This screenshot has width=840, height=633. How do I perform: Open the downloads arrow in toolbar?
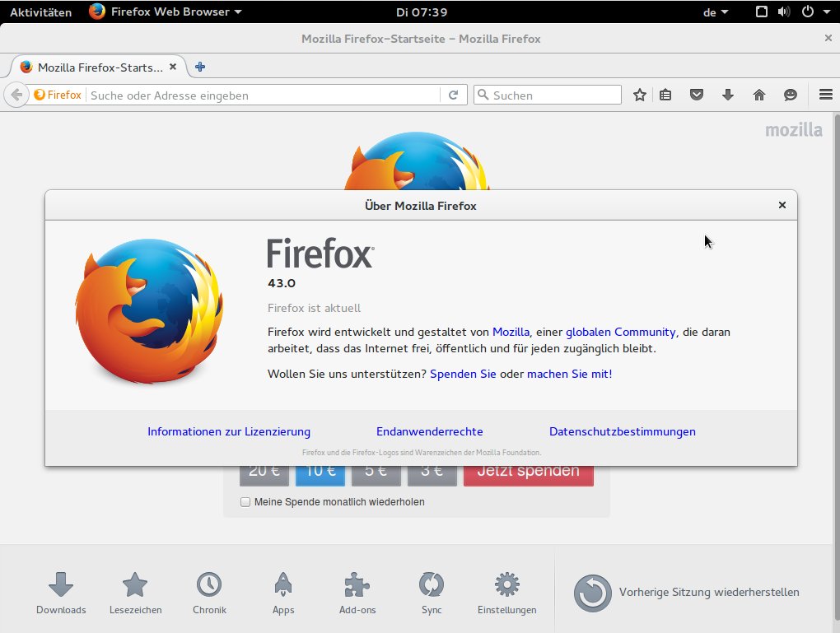(727, 95)
